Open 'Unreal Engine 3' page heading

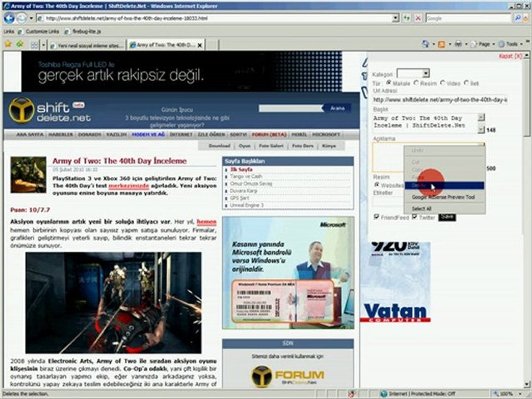click(247, 205)
